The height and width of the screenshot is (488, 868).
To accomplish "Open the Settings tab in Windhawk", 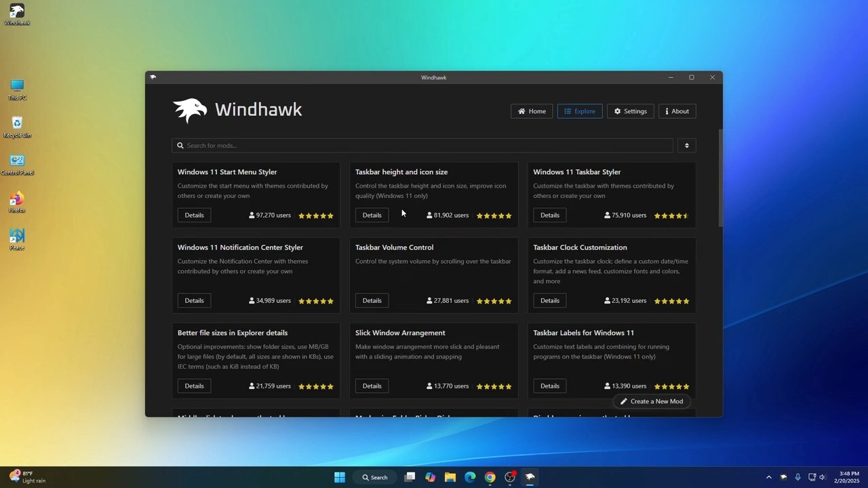I will click(x=631, y=111).
